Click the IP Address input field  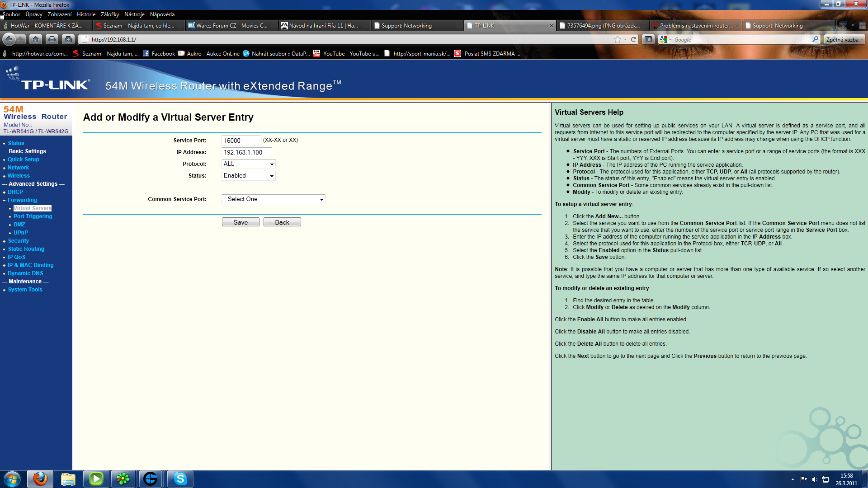tap(246, 152)
